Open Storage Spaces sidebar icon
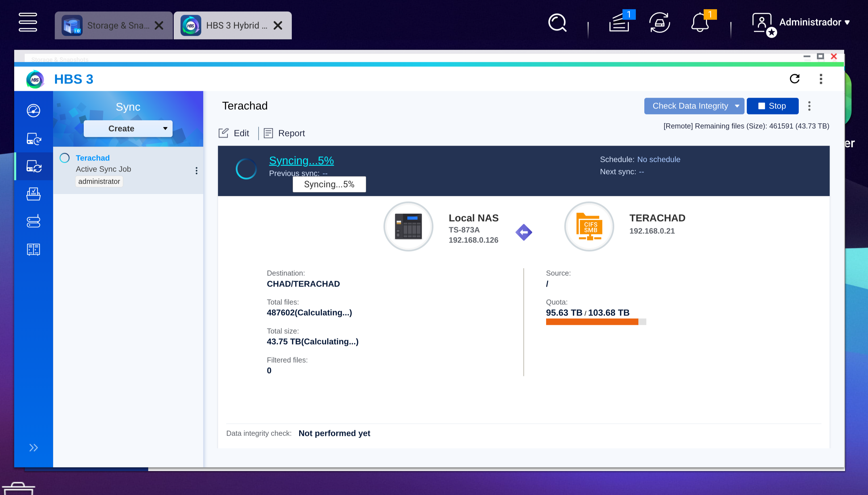 click(33, 222)
